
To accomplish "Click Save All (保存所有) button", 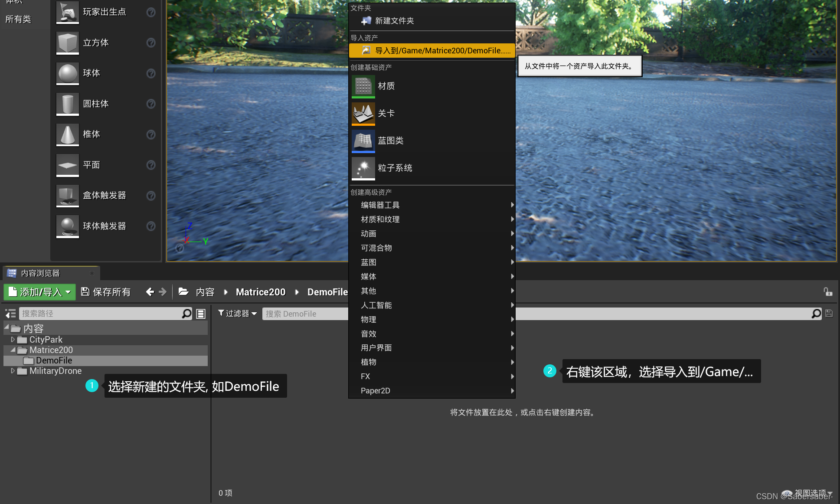I will pos(106,292).
